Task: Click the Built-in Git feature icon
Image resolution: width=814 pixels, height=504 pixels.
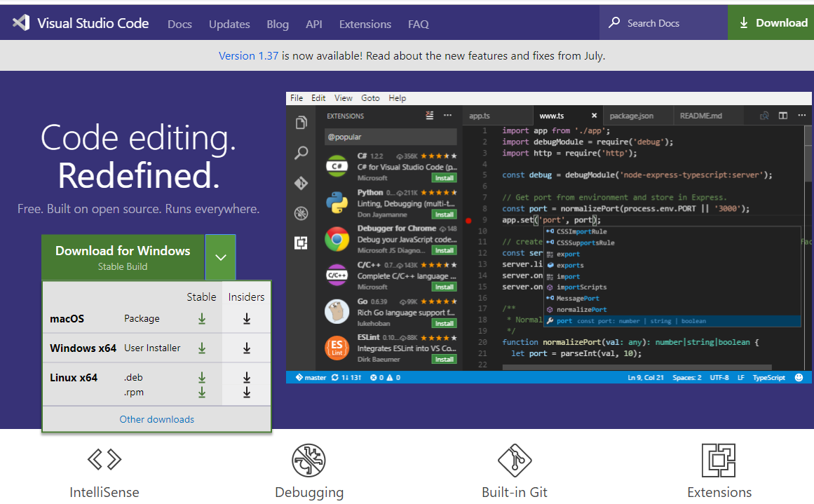Action: [x=515, y=461]
